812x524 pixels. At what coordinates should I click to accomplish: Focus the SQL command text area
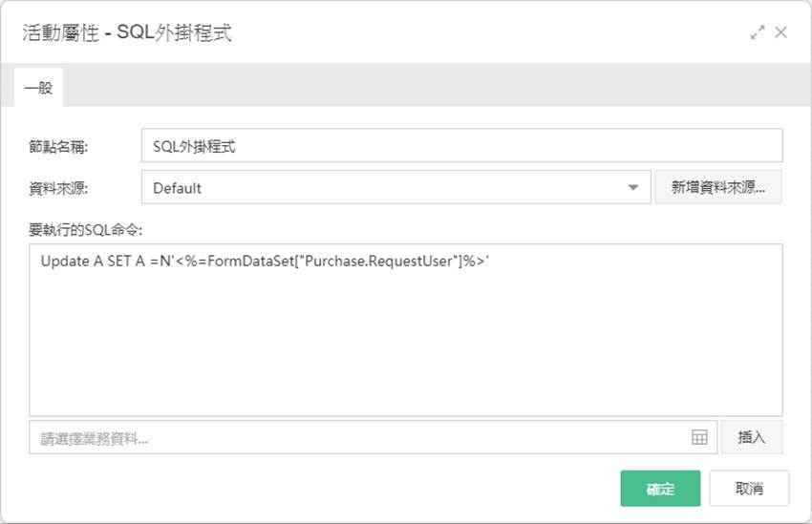tap(405, 330)
